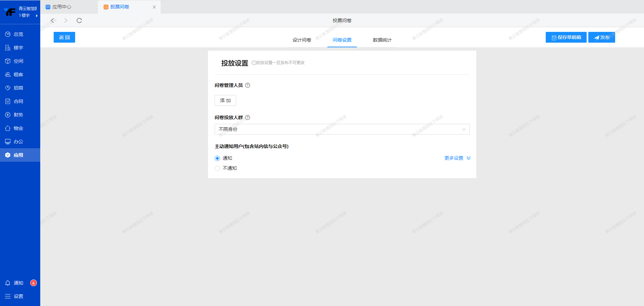Click help icon beside 问卷投放人群

click(x=248, y=117)
